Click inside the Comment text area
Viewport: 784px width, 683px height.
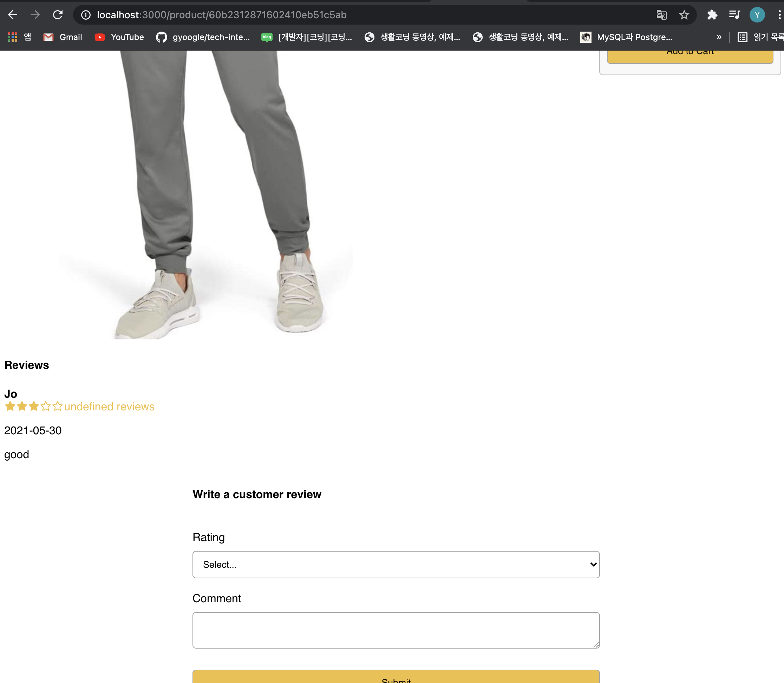pyautogui.click(x=396, y=630)
